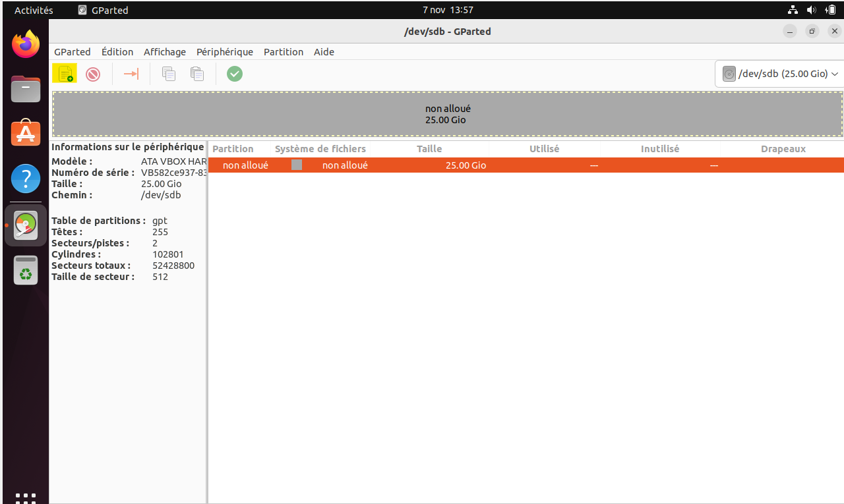Click the gray non alloué color swatch
The width and height of the screenshot is (844, 504).
[x=297, y=165]
